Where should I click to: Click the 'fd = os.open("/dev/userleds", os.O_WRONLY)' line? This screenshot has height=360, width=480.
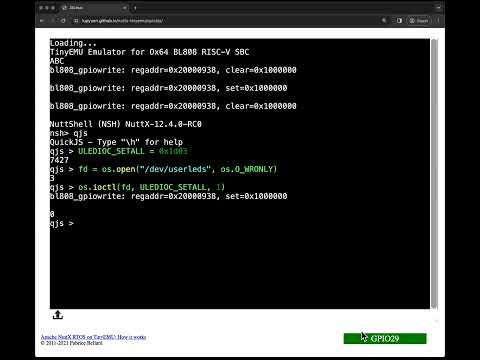178,169
